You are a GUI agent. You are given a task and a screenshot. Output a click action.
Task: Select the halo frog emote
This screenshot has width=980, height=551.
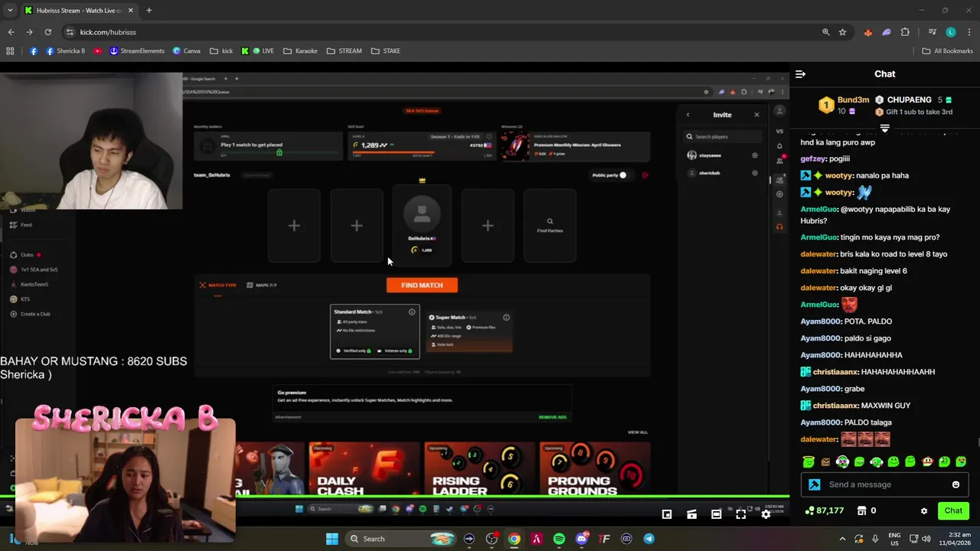[x=808, y=461]
